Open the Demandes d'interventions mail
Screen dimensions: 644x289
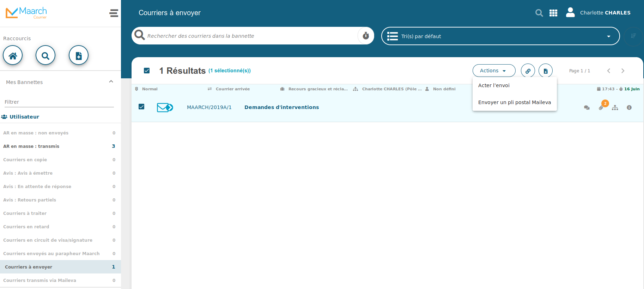pos(281,107)
